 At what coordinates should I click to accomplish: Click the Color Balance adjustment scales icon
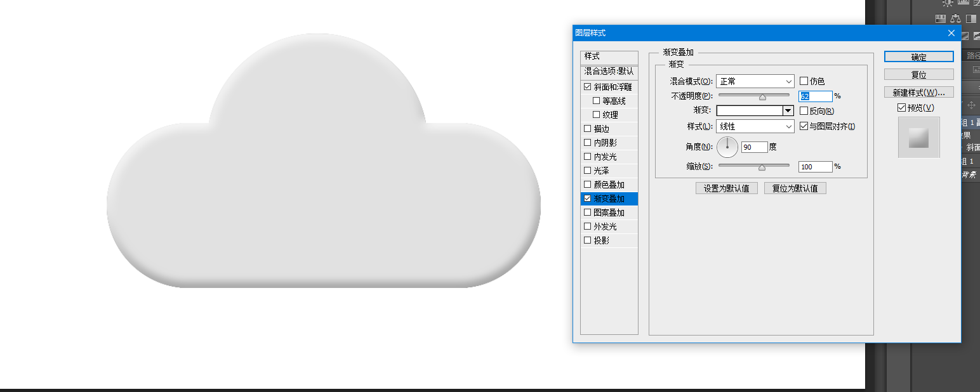(957, 19)
